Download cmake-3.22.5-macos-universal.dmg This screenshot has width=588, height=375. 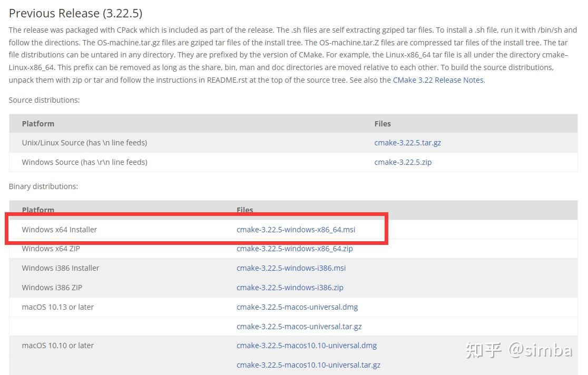(297, 307)
